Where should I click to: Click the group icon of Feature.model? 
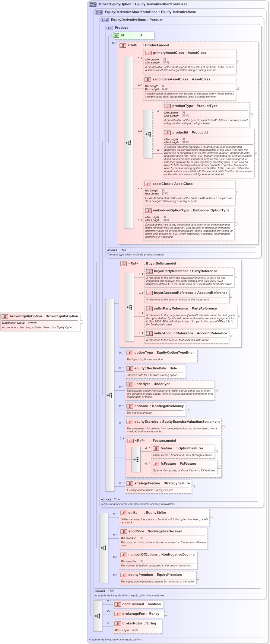click(130, 441)
